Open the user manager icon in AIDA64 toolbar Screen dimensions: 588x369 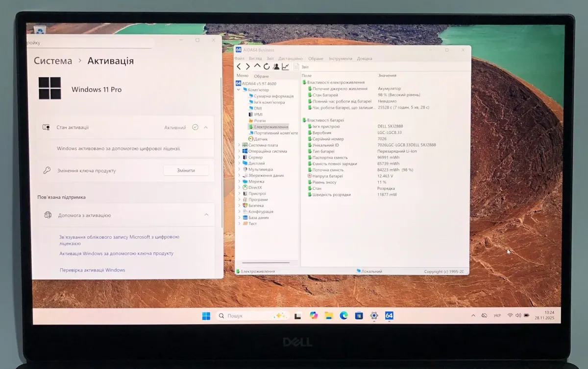pyautogui.click(x=276, y=67)
